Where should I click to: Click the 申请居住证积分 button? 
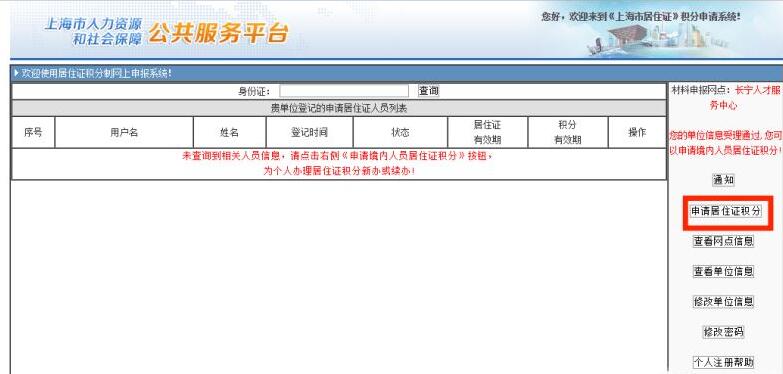click(x=726, y=211)
